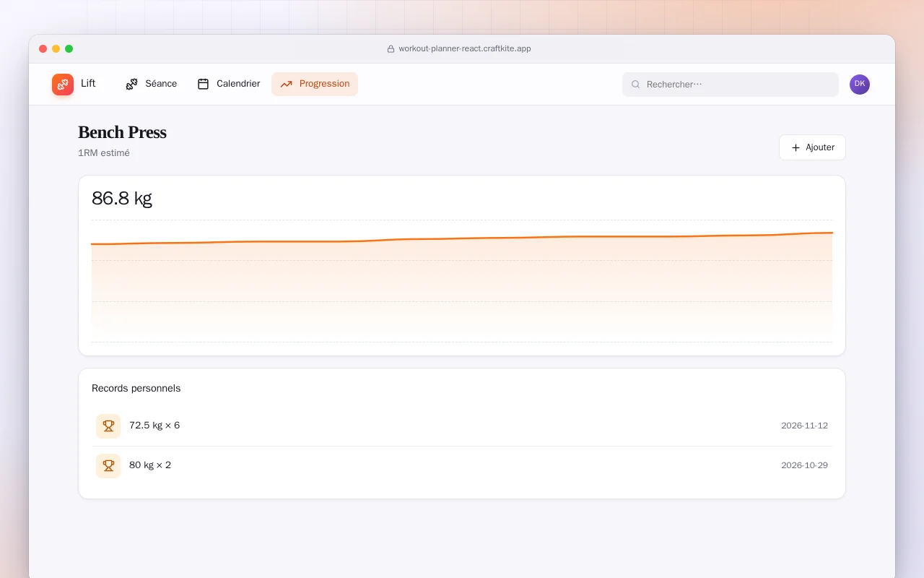Click the date 2026-10-29
Screen dimensions: 924x578
click(x=804, y=465)
